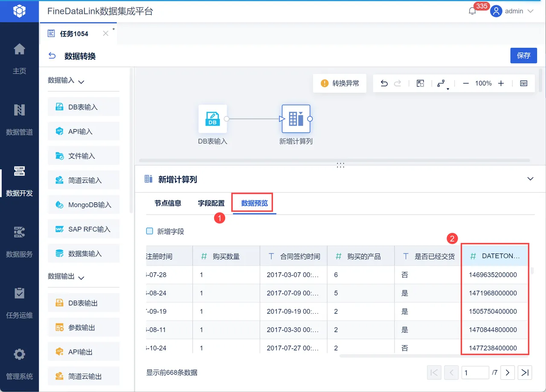Toggle the 新增字段 checkbox

coord(150,231)
